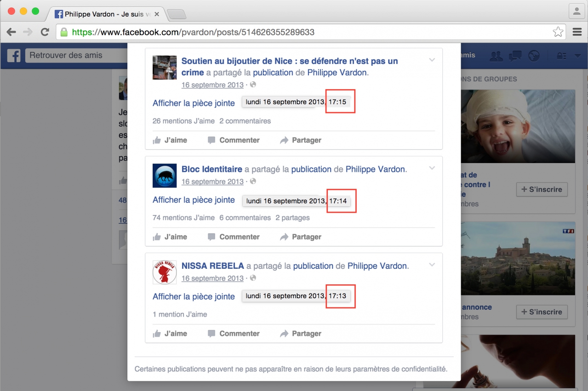Open NISSA REBELA profile picture
Image resolution: width=588 pixels, height=391 pixels.
coord(165,272)
